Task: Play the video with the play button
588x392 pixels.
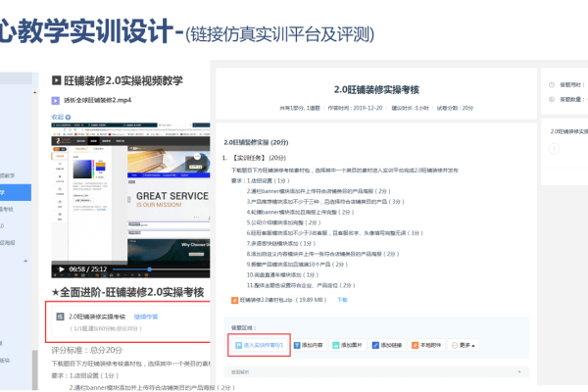Action: tap(62, 269)
